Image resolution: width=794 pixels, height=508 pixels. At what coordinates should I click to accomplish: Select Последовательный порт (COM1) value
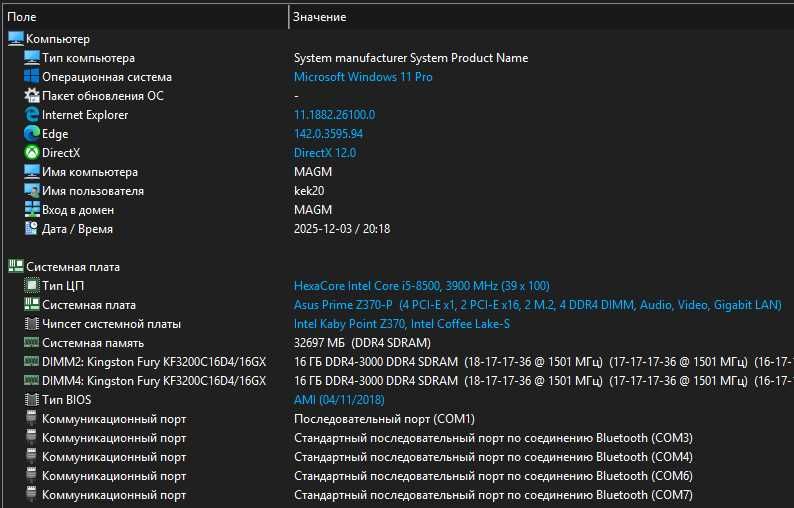(384, 419)
